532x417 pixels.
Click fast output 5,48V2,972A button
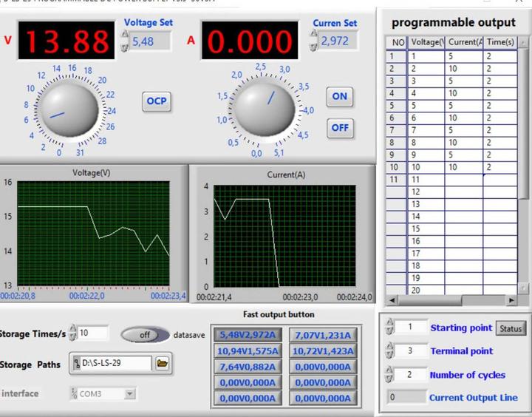(248, 335)
